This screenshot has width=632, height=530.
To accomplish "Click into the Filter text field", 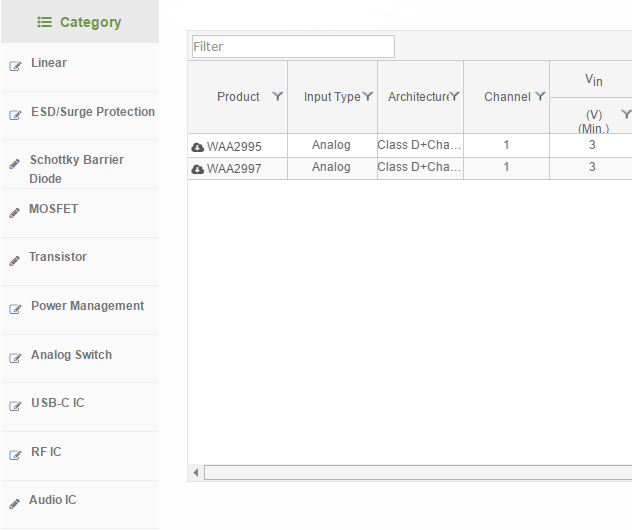I will [293, 47].
